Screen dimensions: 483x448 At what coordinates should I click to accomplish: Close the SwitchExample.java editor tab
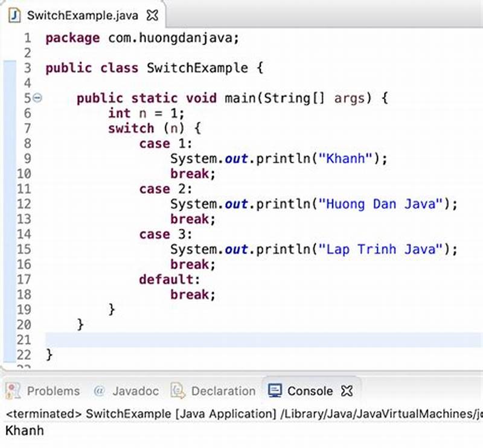click(x=152, y=15)
